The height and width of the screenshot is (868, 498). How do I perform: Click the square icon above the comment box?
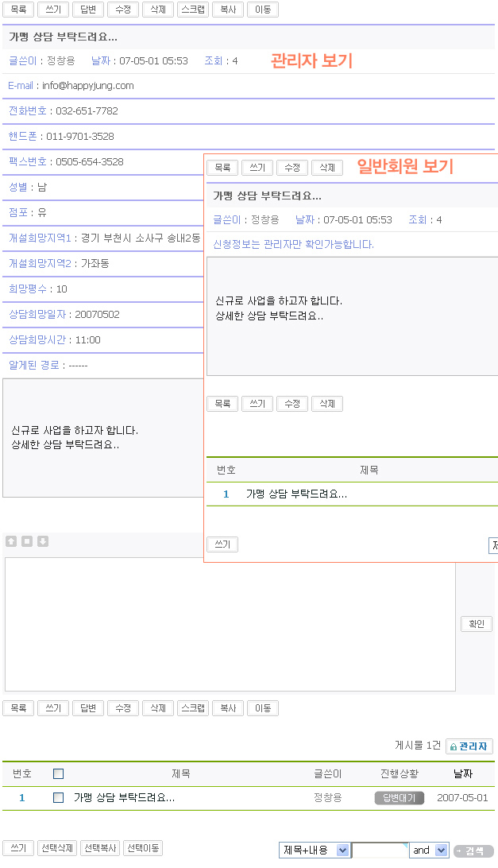pos(27,541)
